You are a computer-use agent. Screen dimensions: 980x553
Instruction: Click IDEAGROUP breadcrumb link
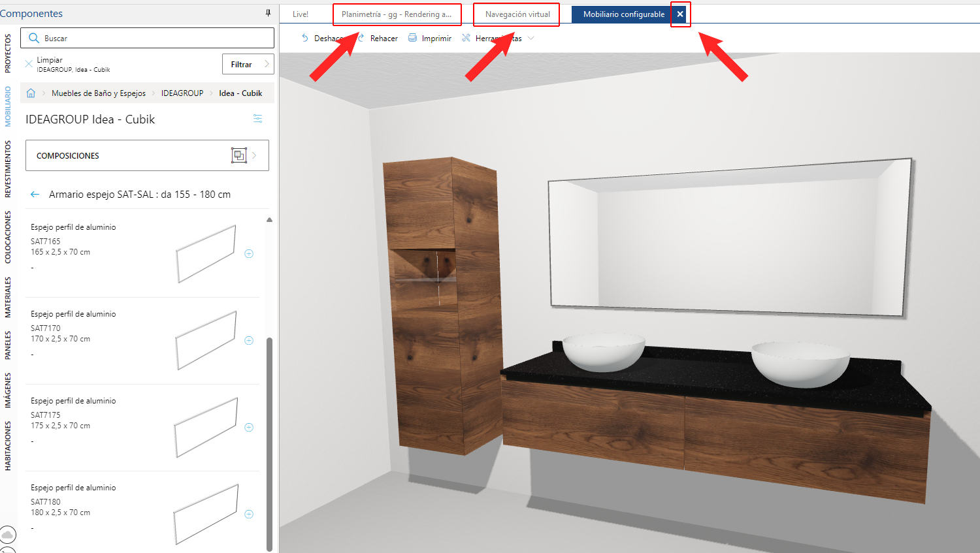coord(182,93)
